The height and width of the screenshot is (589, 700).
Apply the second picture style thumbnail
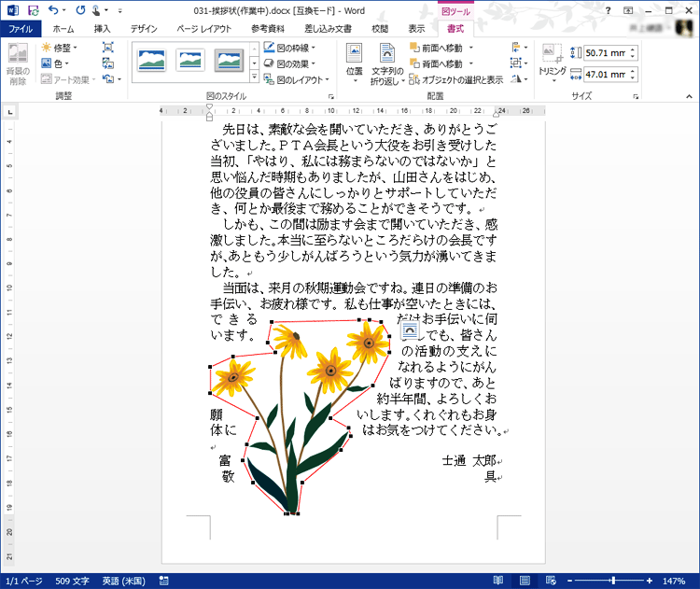click(x=190, y=61)
